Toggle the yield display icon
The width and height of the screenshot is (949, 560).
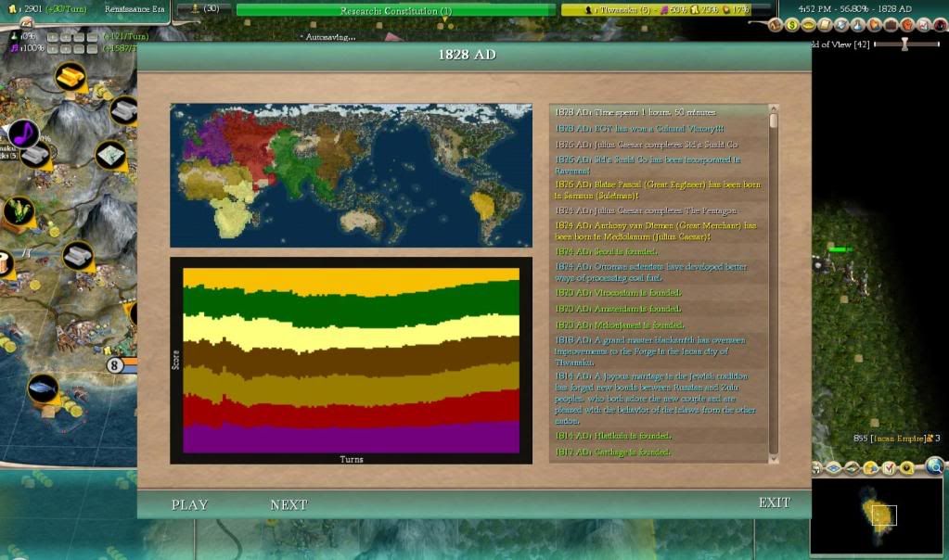coord(871,469)
